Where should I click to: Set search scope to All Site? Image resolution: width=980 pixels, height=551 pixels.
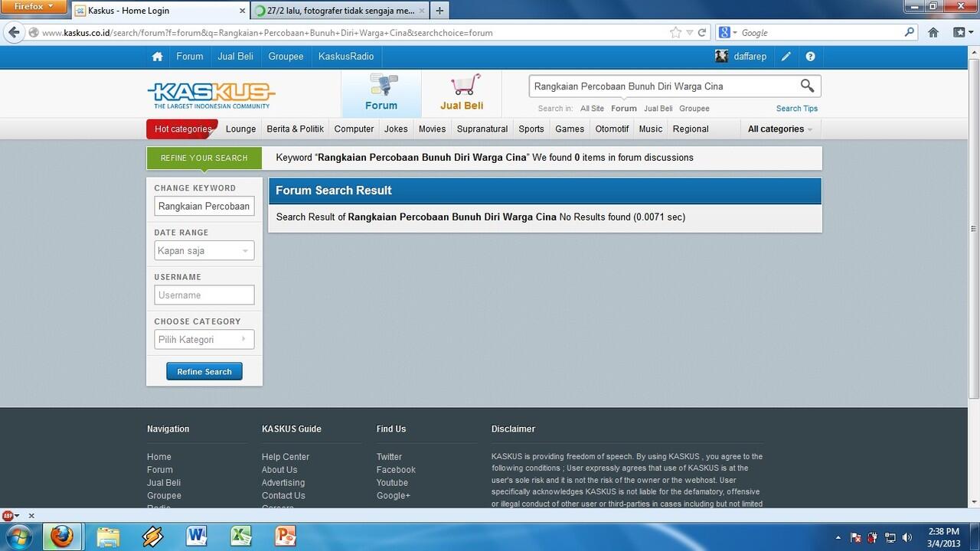(592, 109)
